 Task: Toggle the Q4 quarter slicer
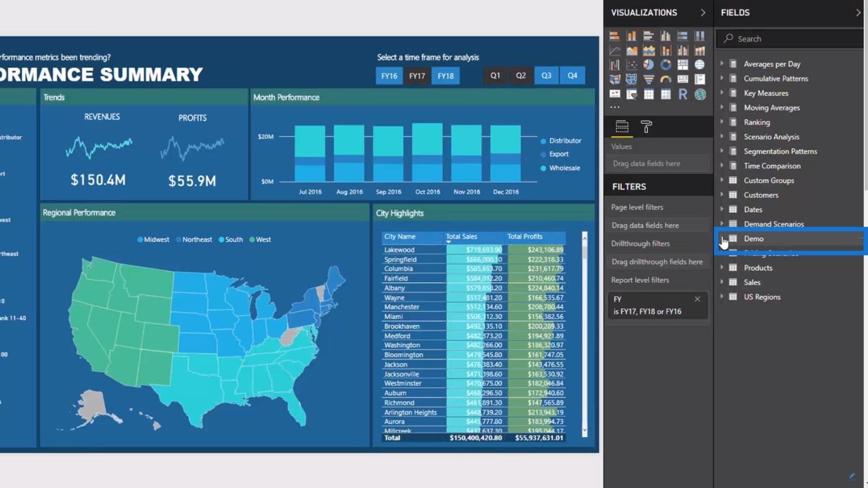click(x=572, y=75)
